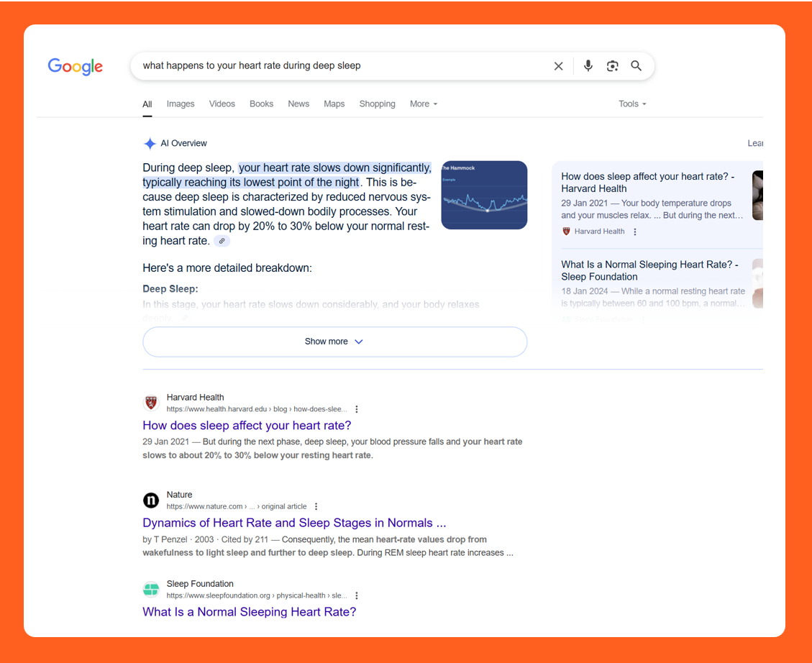Click the Sleep Foundation site name above result
This screenshot has height=663, width=812.
200,584
